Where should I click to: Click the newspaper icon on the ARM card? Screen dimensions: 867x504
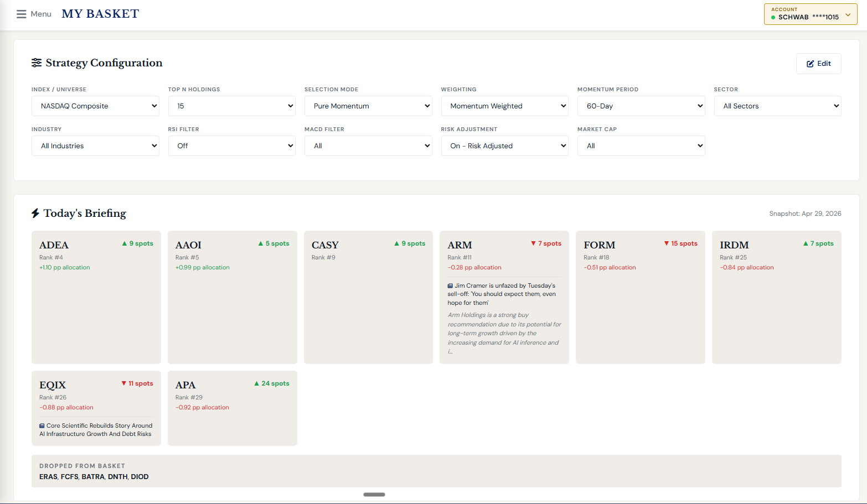click(449, 285)
